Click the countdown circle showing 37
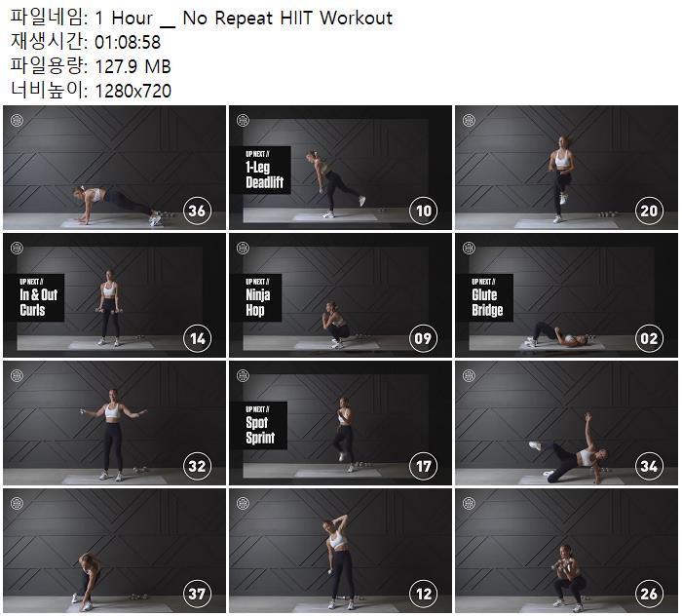The image size is (682, 616). click(x=197, y=594)
